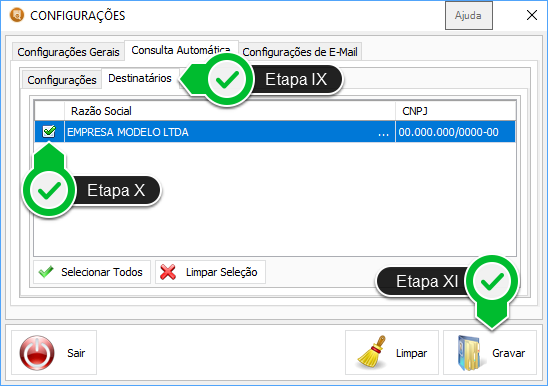Toggle the EMPRESA MODELO LTDA checkbox
Screen dimensions: 548x386
tap(49, 131)
